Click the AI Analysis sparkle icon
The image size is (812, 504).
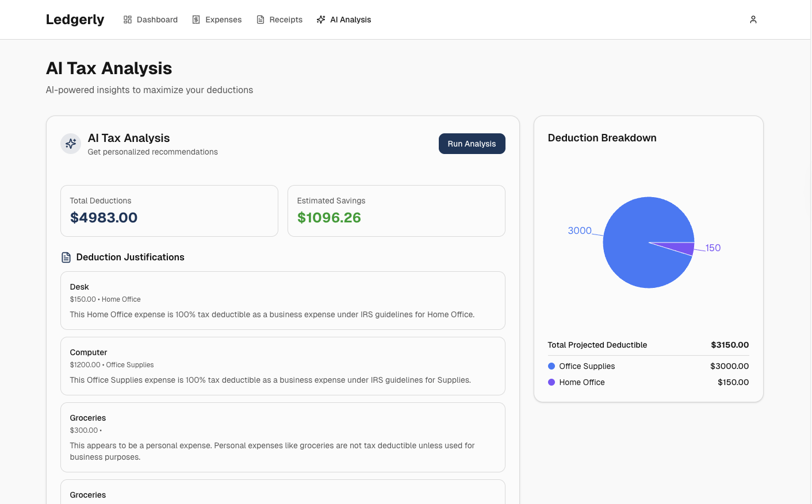pyautogui.click(x=320, y=19)
